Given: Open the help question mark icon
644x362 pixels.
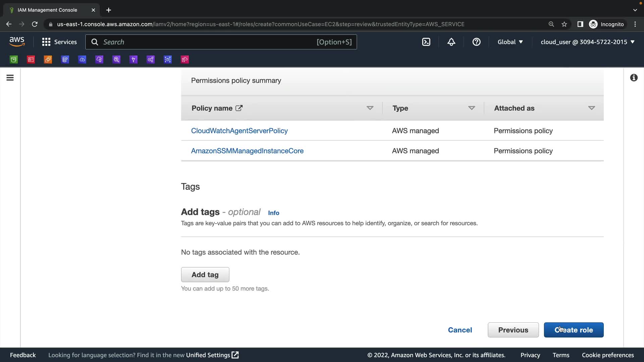Looking at the screenshot, I should pos(476,42).
